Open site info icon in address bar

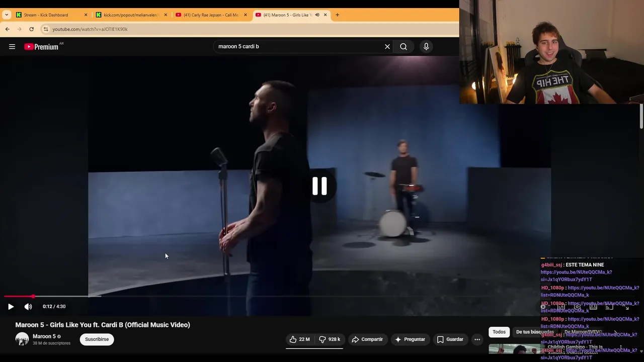(x=46, y=29)
